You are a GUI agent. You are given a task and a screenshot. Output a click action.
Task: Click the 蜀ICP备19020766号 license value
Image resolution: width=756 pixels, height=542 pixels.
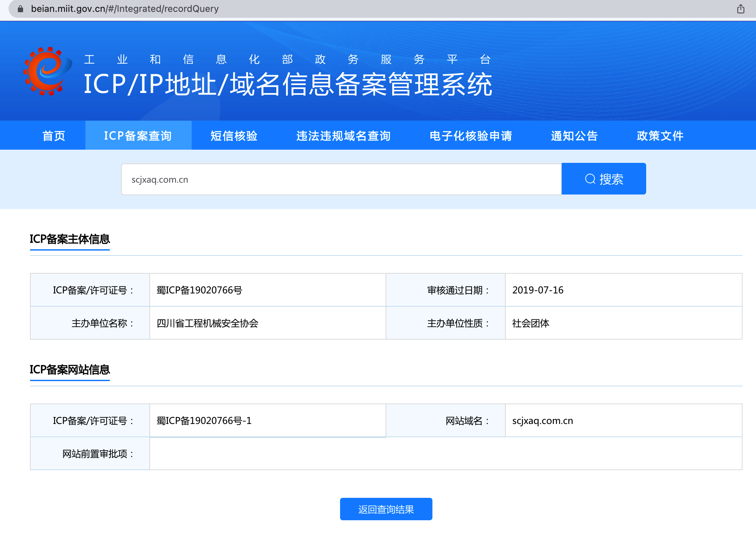[x=199, y=290]
